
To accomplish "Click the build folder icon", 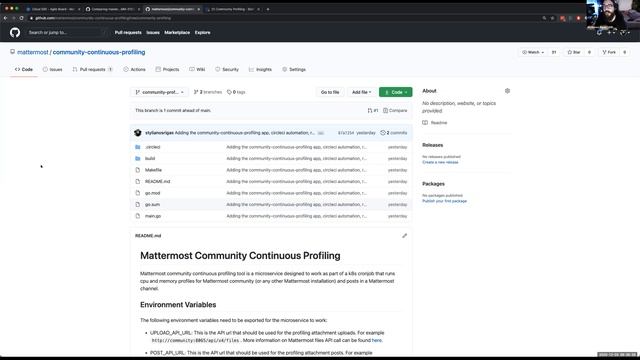I will (138, 158).
